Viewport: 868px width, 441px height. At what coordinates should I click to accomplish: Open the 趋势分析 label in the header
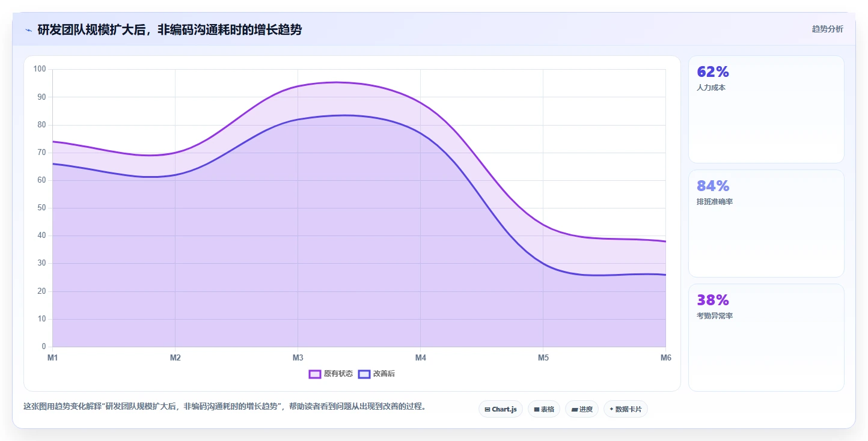(x=827, y=29)
